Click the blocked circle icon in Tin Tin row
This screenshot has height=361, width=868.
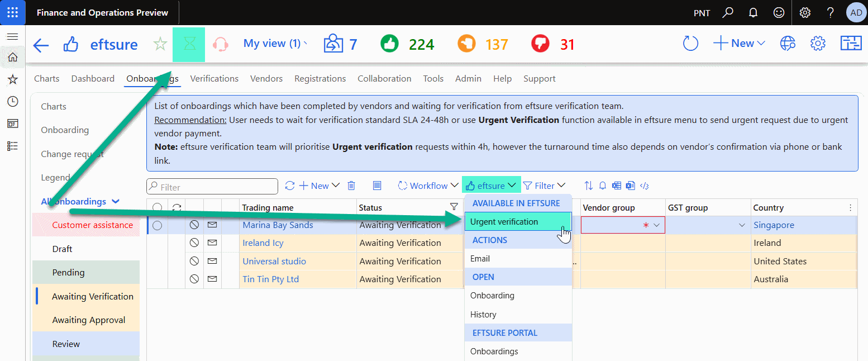coord(194,279)
